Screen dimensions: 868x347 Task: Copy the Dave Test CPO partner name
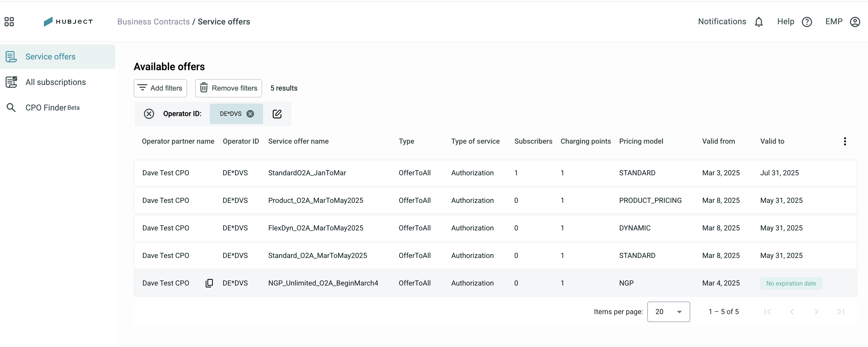tap(209, 283)
